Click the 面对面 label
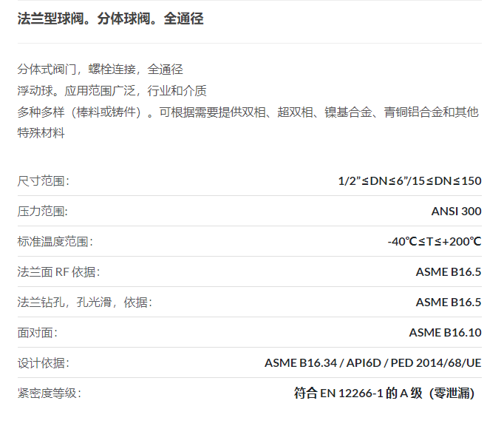This screenshot has width=504, height=429. tap(38, 332)
